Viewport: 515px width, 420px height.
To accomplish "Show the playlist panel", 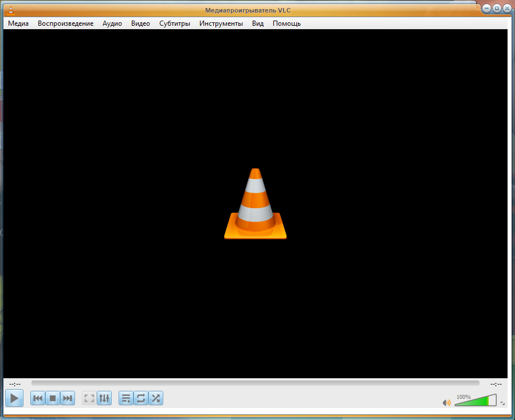I will pos(126,398).
